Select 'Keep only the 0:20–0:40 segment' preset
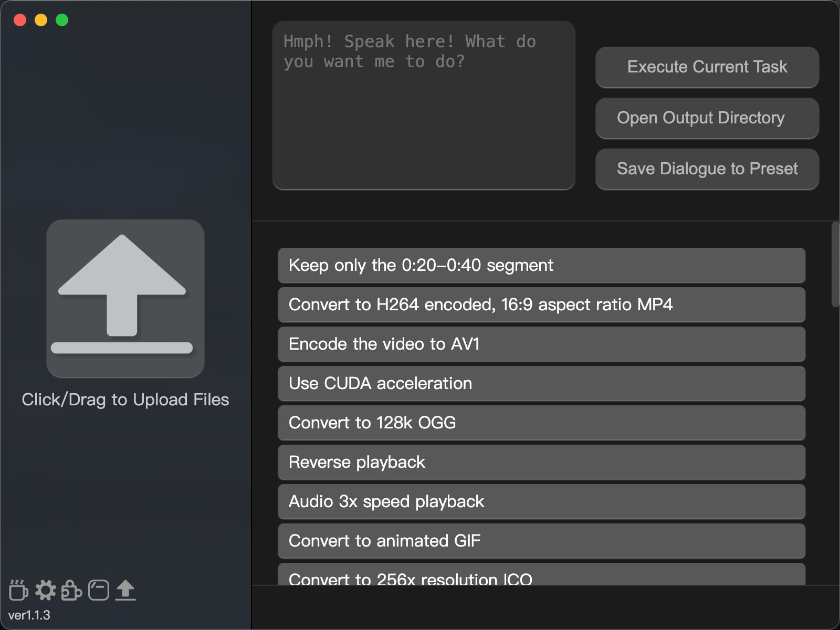This screenshot has height=630, width=840. (x=541, y=265)
